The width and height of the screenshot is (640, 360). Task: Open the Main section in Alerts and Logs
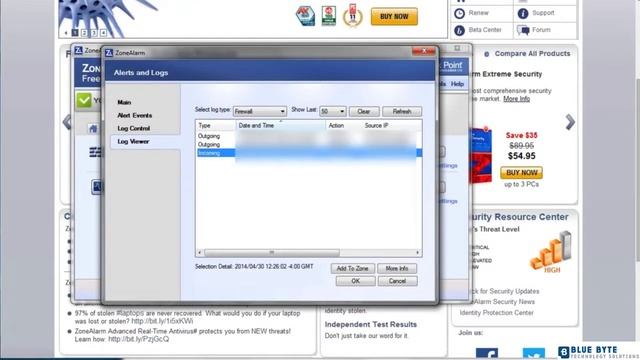click(124, 102)
